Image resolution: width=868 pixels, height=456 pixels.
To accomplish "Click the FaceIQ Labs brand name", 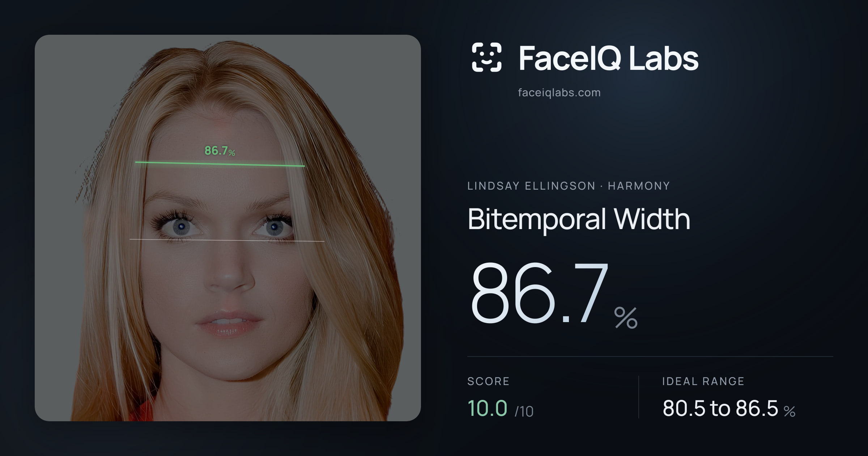I will pyautogui.click(x=608, y=58).
